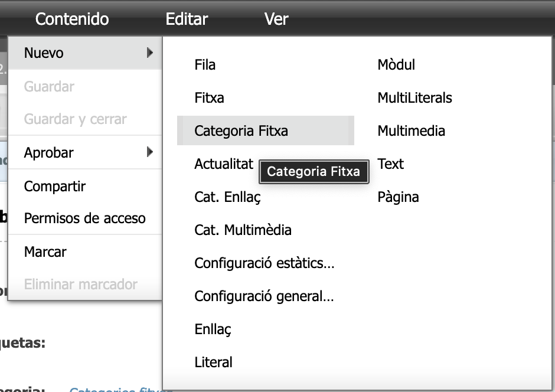Open the Editar menu
The image size is (555, 392).
pos(187,19)
